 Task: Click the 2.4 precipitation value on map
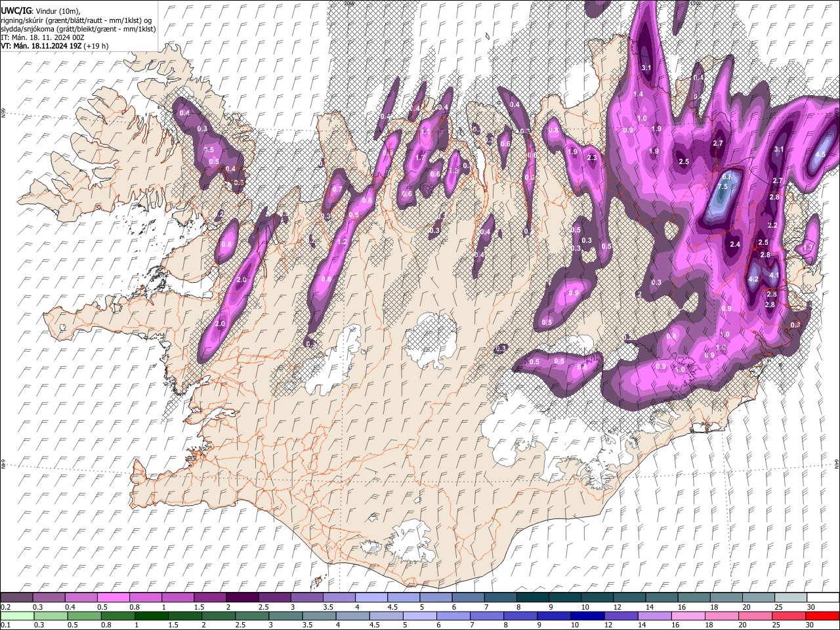[735, 245]
